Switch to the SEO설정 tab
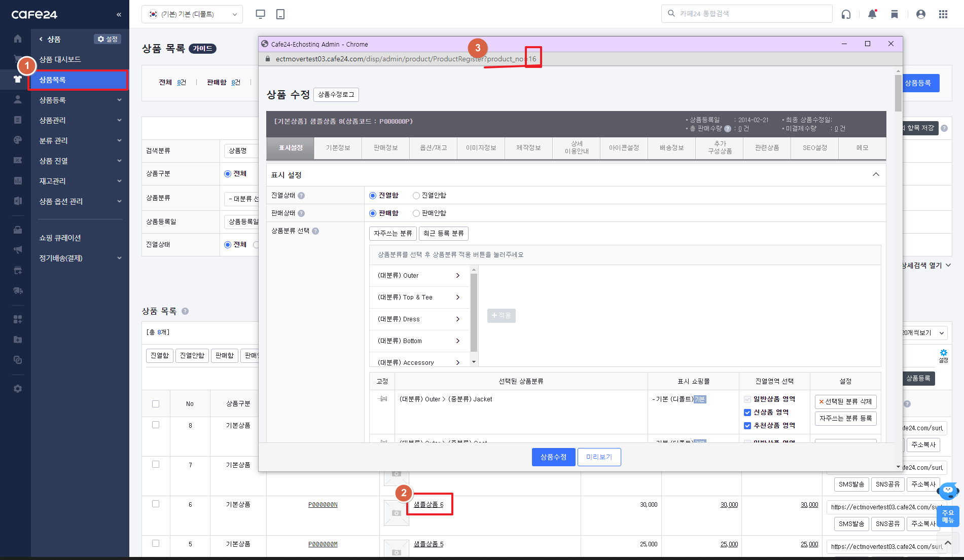Screen dimensions: 964x560 [x=814, y=148]
